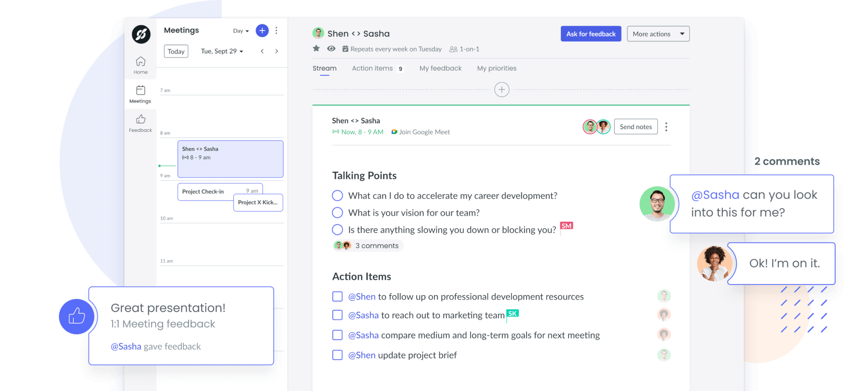Click the 1-on-1 people icon
This screenshot has width=868, height=391.
[453, 49]
